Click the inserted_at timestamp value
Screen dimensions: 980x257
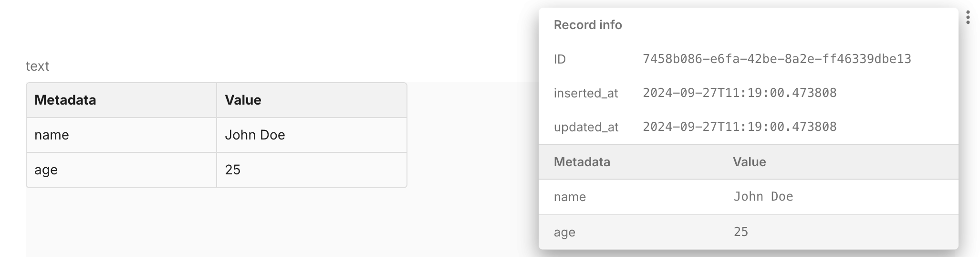pyautogui.click(x=740, y=93)
